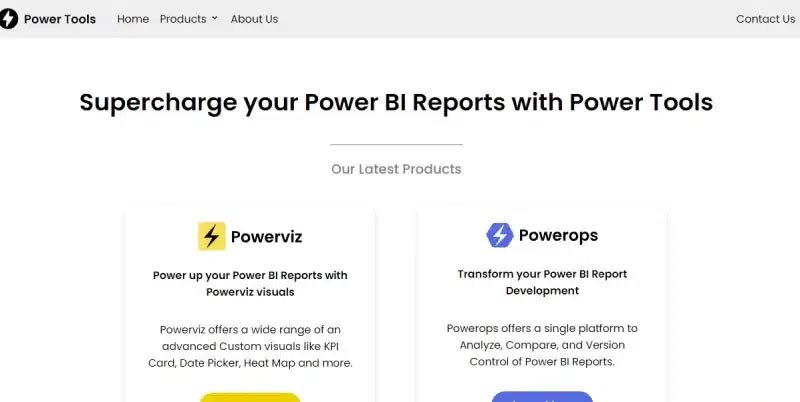
Task: Open the Contact Us link
Action: [765, 19]
